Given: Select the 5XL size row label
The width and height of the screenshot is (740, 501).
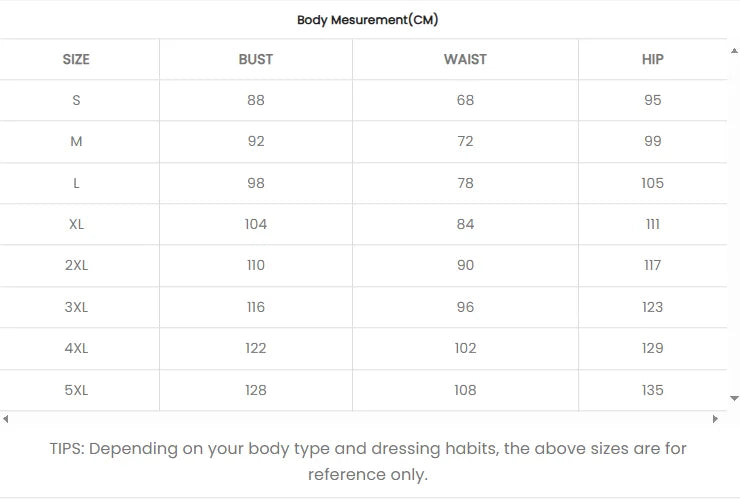Looking at the screenshot, I should tap(76, 390).
